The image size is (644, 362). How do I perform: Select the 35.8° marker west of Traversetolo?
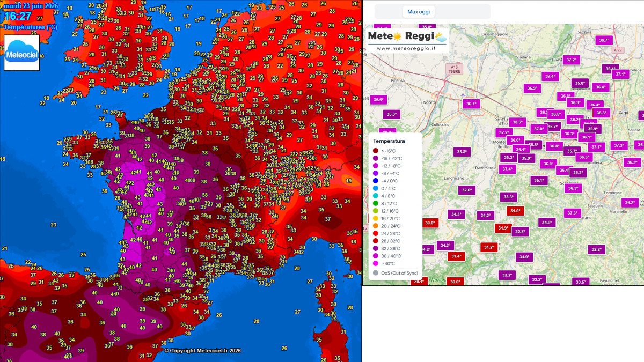462,152
